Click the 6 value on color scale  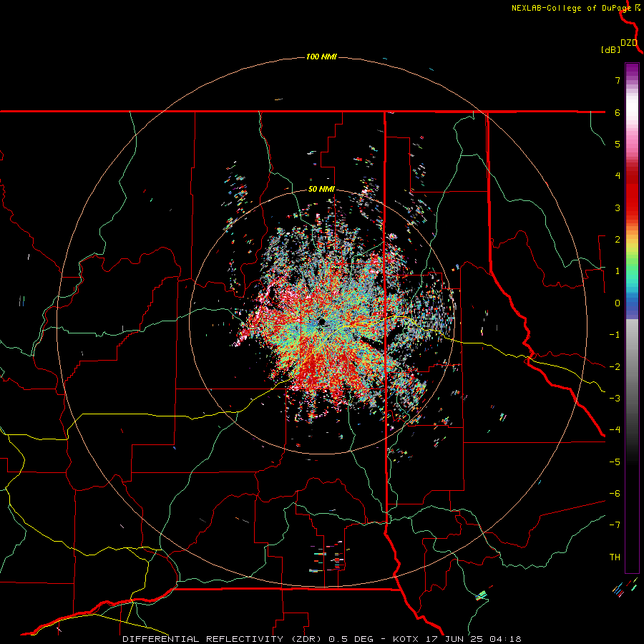(x=618, y=112)
